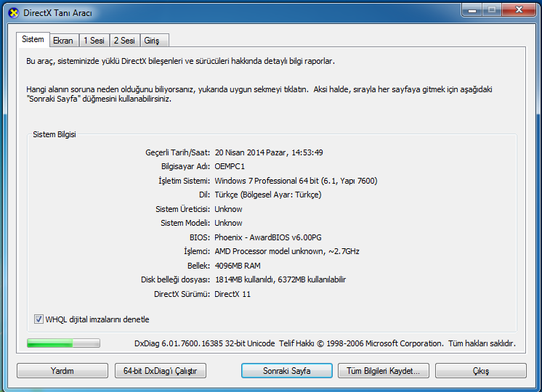Click the computer name OEMPC1

click(x=230, y=166)
